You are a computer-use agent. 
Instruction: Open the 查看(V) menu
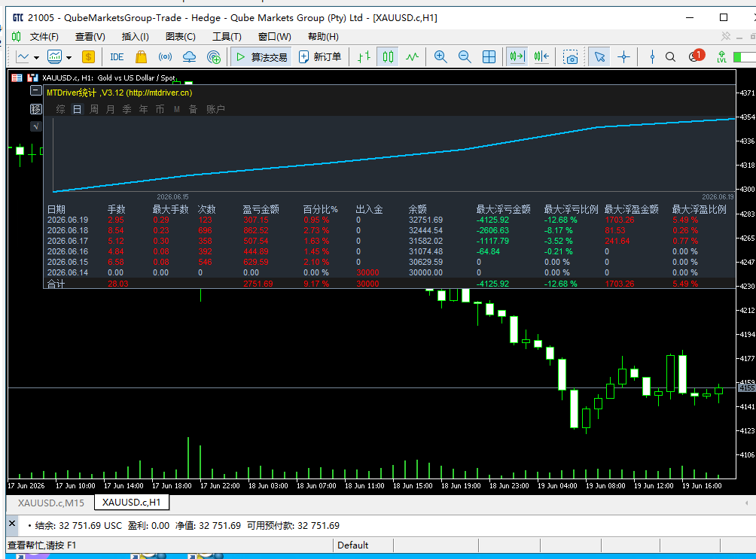coord(90,37)
